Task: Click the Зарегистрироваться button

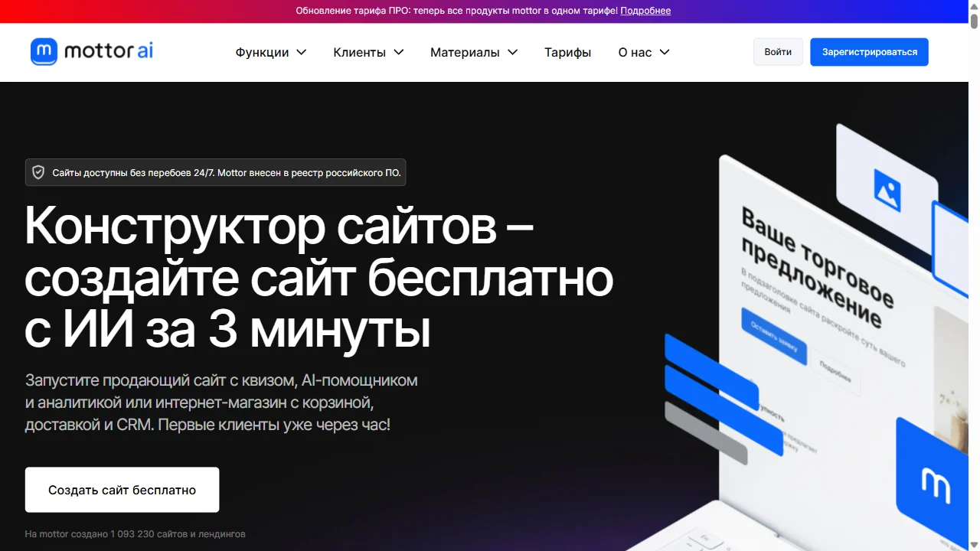Action: [x=870, y=52]
